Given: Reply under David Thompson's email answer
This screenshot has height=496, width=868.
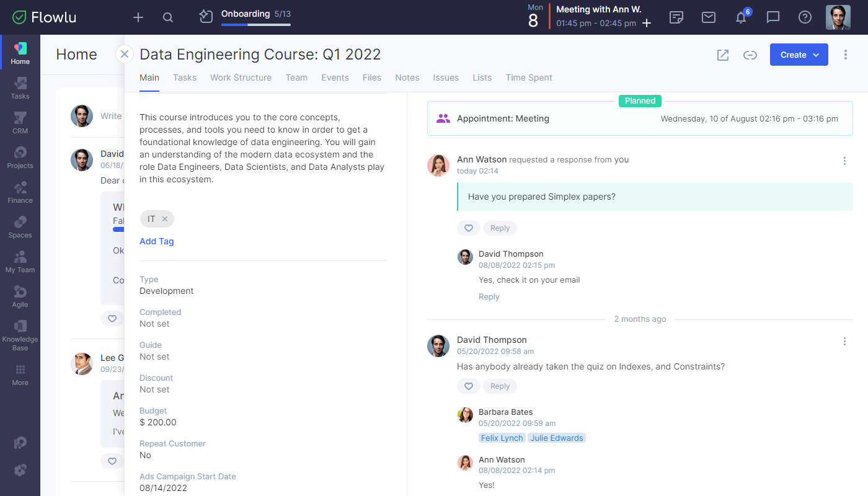Looking at the screenshot, I should click(x=489, y=297).
